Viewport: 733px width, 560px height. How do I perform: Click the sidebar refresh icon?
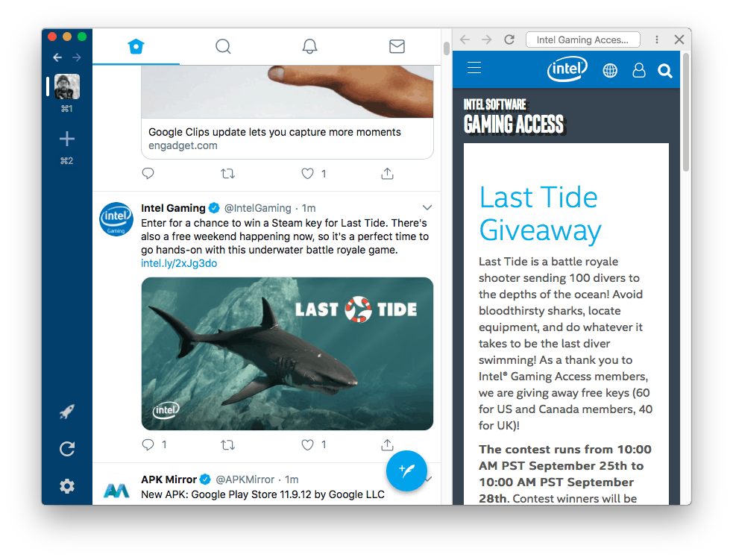click(x=67, y=449)
